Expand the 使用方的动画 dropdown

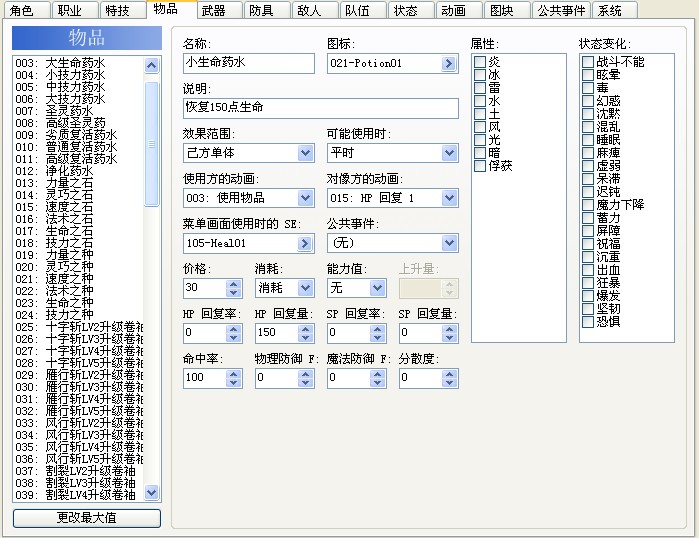pos(305,198)
